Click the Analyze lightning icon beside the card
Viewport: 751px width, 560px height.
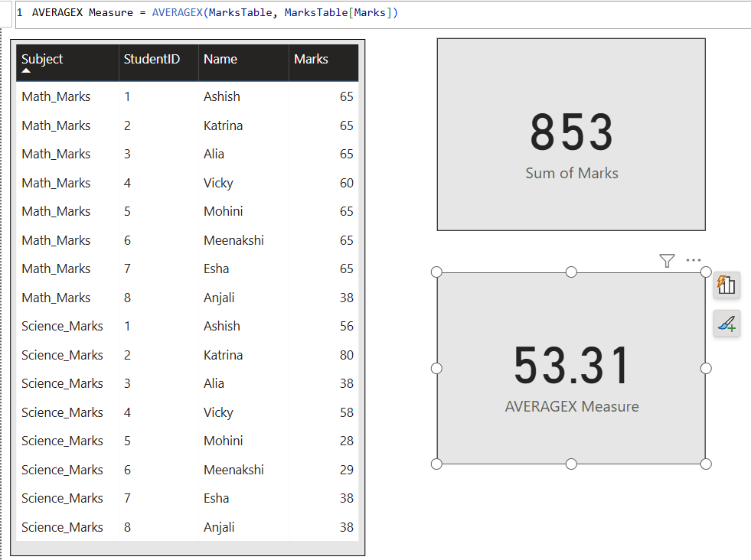726,285
